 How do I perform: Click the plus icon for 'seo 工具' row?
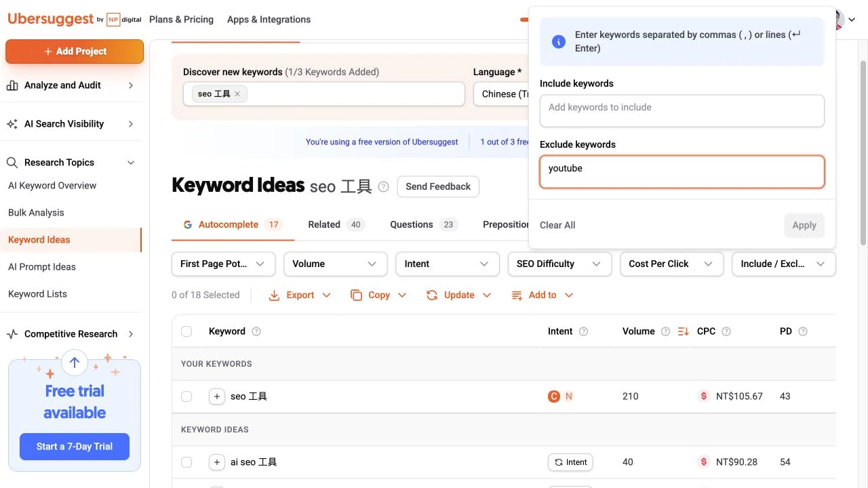217,396
